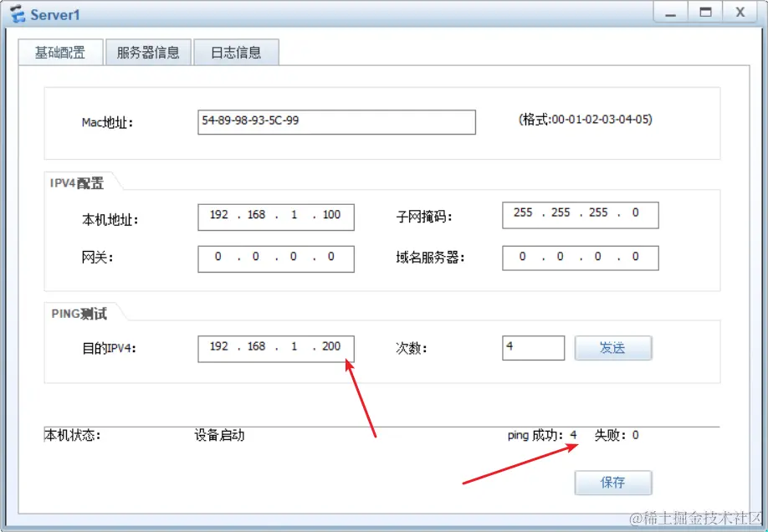
Task: Click the IPV4配置 group heading
Action: point(77,183)
